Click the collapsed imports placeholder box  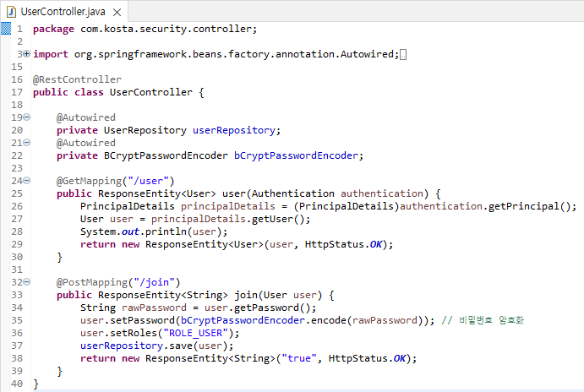point(403,55)
